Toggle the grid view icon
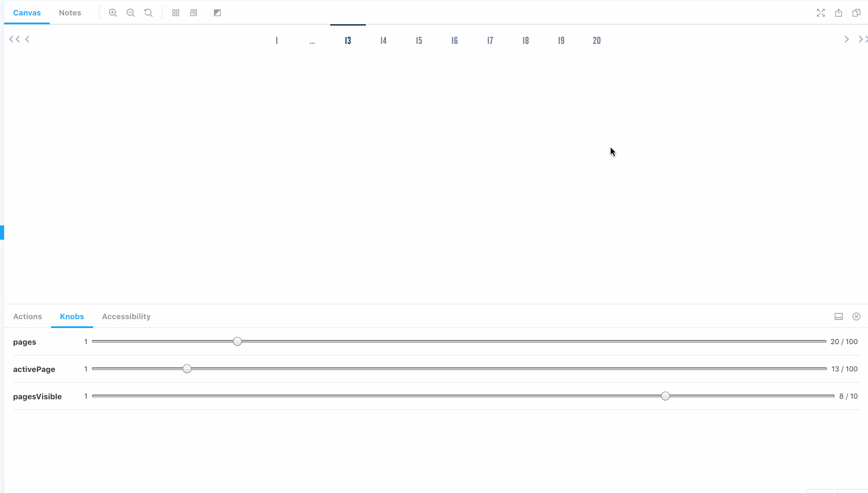This screenshot has width=868, height=493. 175,12
